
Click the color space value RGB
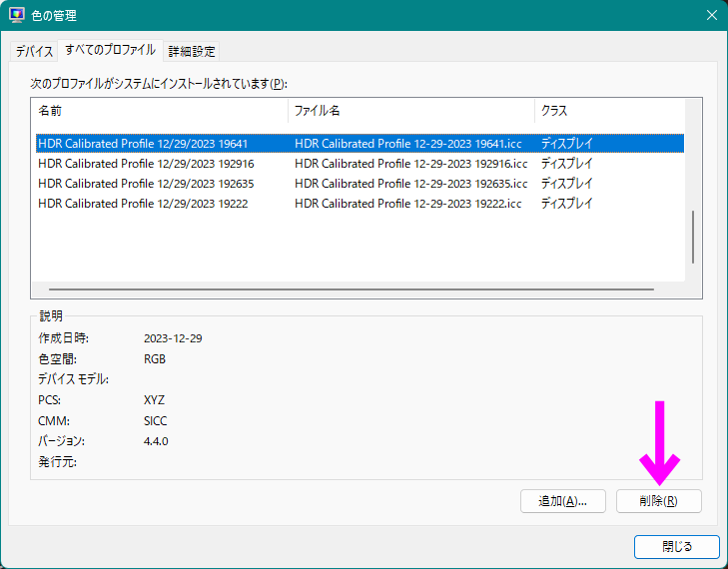tap(155, 359)
